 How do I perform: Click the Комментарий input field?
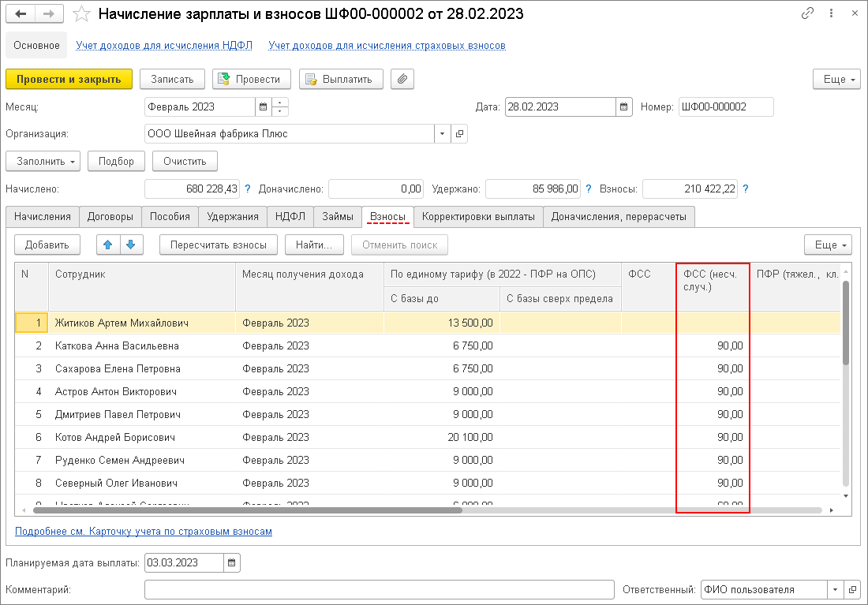(x=380, y=590)
